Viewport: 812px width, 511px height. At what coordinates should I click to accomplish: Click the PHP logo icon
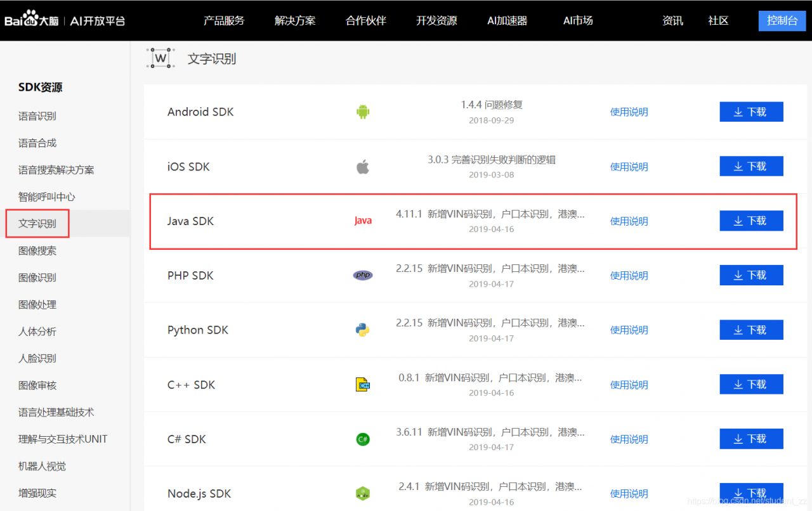[x=363, y=275]
